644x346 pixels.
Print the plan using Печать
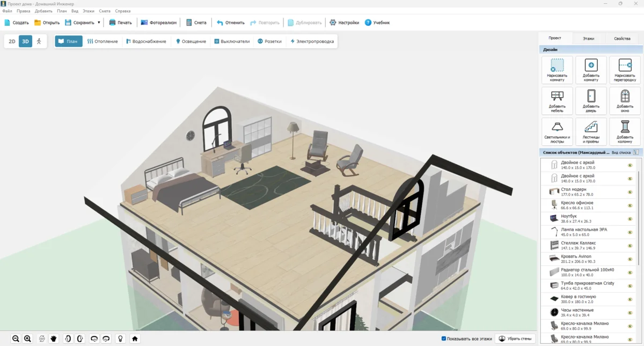120,23
